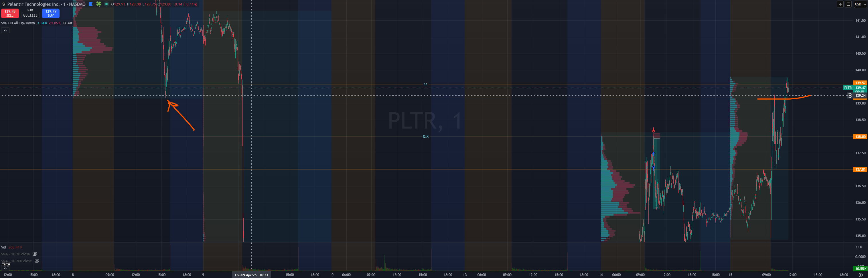Click the red down-arrow marker near 138.00

(x=653, y=130)
